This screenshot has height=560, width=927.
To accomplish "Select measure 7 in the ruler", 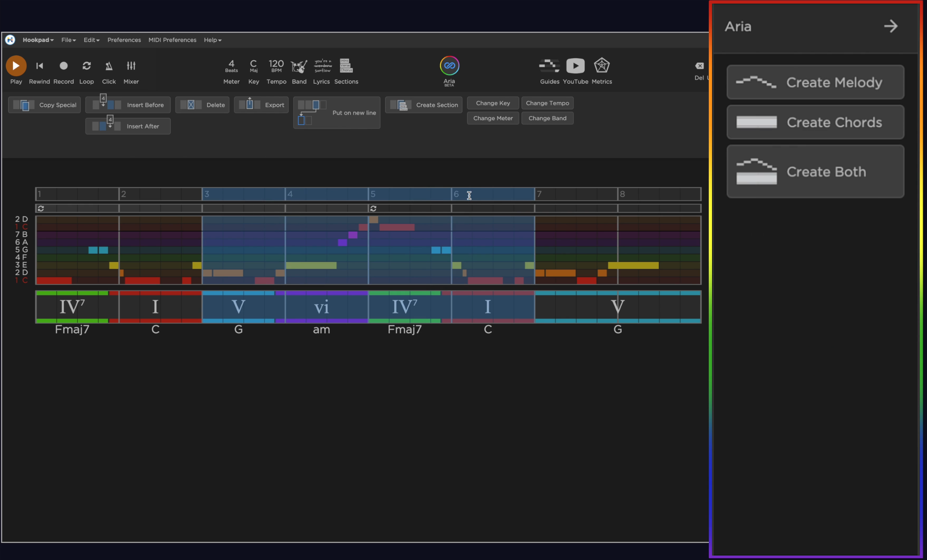I will pos(576,194).
